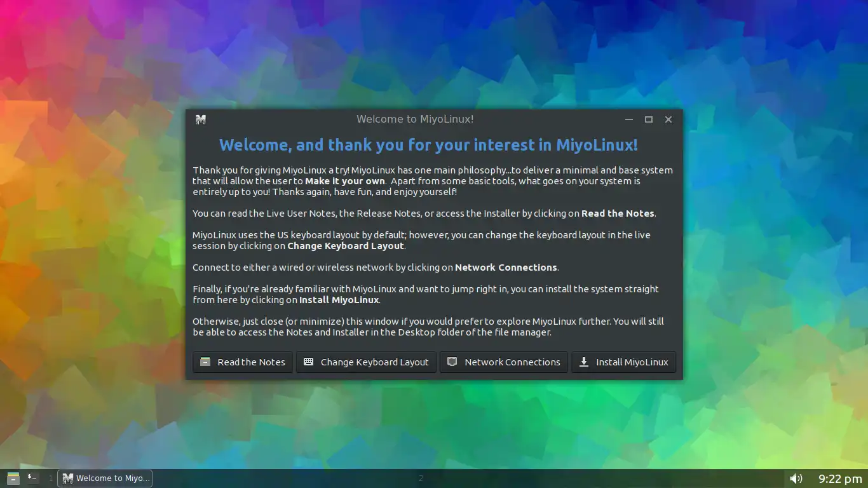
Task: Close the Welcome to MiyoLinux window
Action: coord(668,119)
